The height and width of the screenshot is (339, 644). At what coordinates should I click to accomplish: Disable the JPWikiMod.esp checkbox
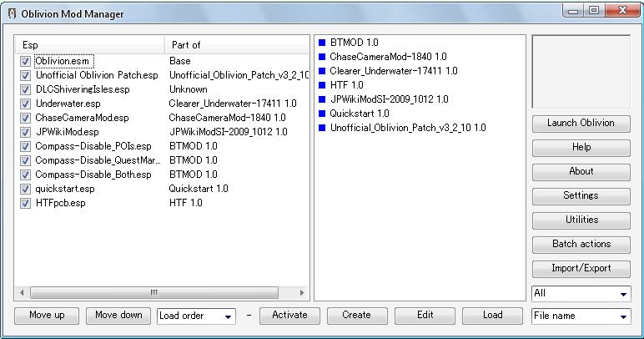[26, 132]
